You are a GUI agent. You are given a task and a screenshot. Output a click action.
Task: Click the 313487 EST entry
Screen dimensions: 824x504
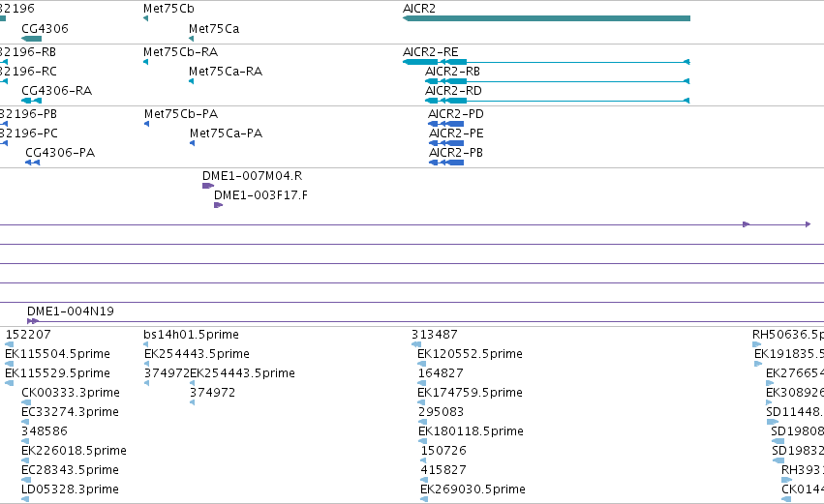435,335
